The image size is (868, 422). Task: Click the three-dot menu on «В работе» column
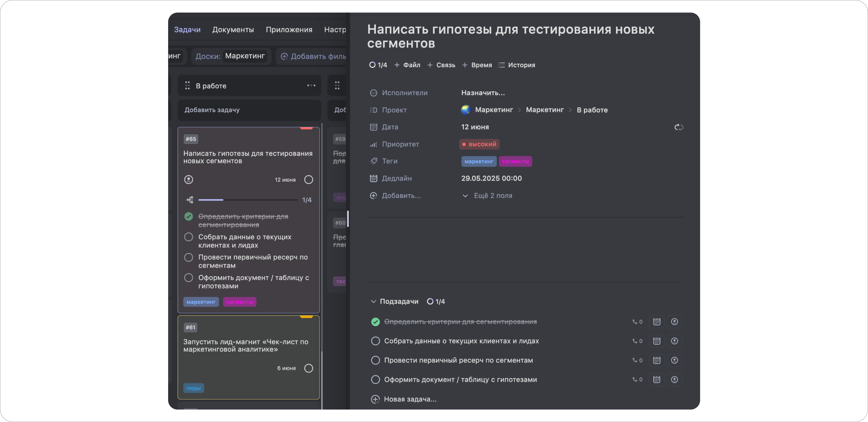pos(311,85)
